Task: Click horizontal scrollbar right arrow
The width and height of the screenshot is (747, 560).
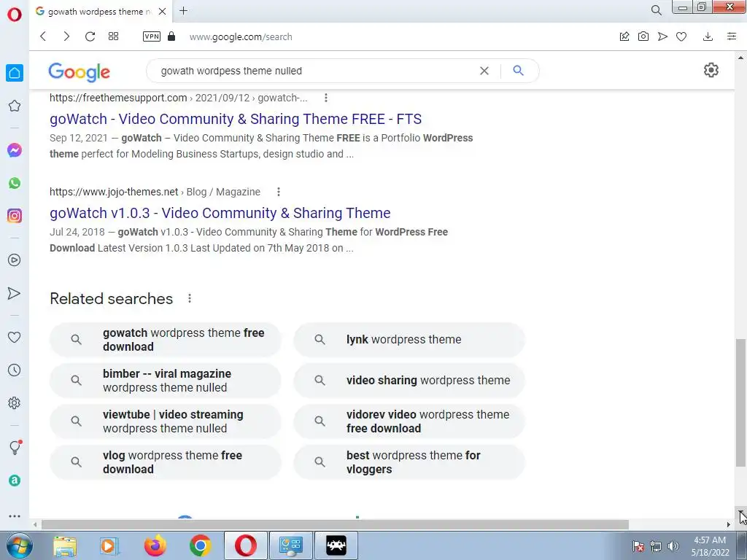Action: (x=729, y=524)
